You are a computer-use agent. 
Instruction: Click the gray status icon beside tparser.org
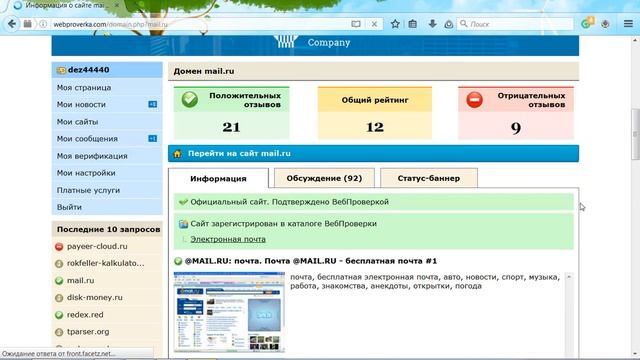pyautogui.click(x=59, y=332)
